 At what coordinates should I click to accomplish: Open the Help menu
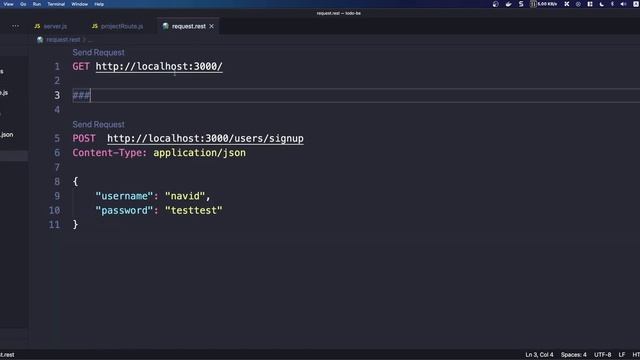click(99, 4)
